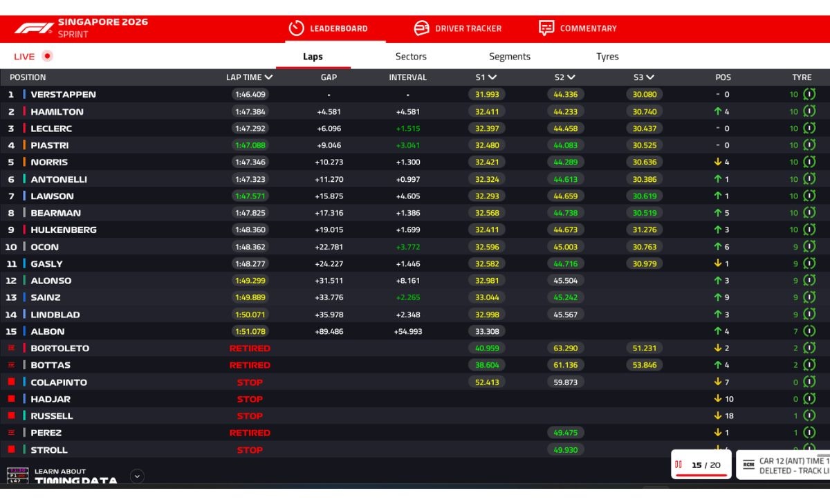The width and height of the screenshot is (830, 504).
Task: Click Lawson's tyre compound icon
Action: (x=809, y=196)
